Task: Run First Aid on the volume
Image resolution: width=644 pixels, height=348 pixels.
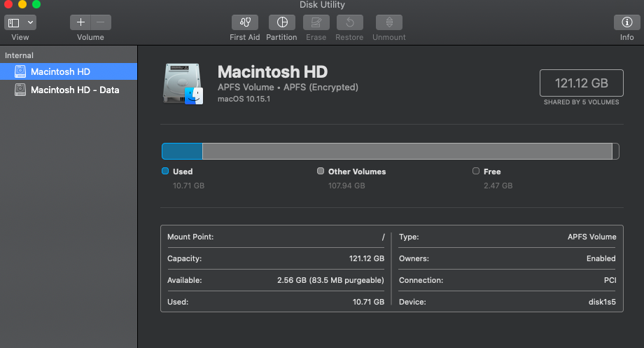Action: (245, 22)
